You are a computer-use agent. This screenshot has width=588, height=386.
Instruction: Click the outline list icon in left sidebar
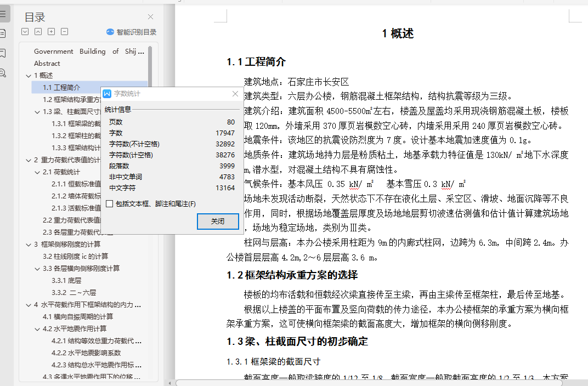click(3, 14)
